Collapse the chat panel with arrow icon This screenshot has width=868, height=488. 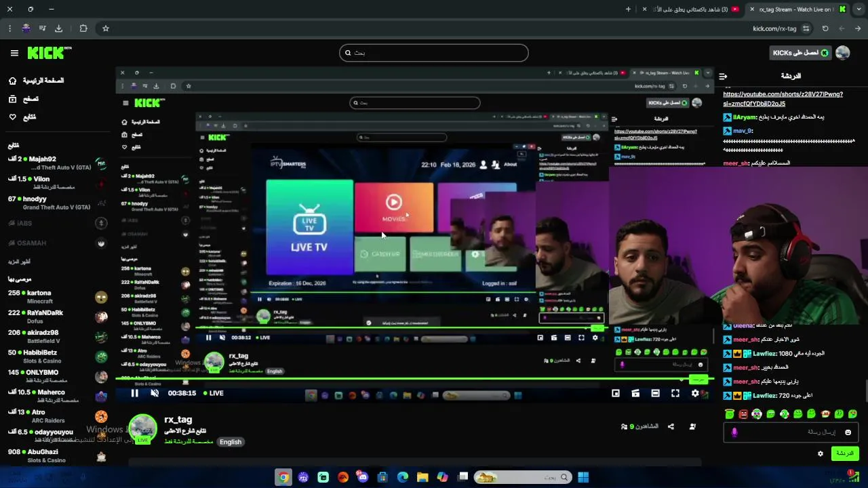[723, 76]
